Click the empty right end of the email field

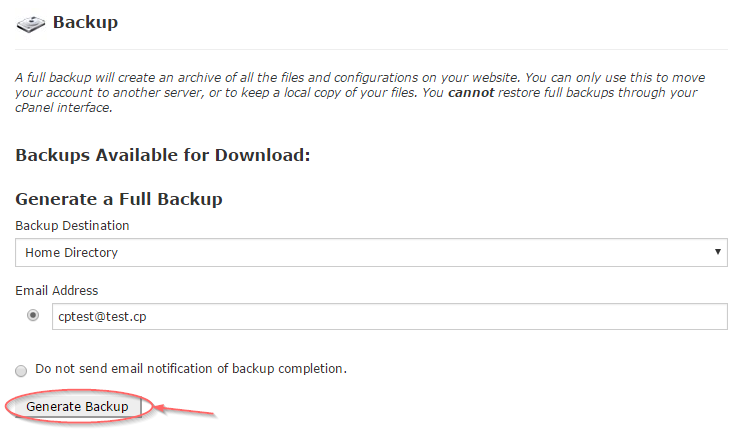click(x=654, y=316)
